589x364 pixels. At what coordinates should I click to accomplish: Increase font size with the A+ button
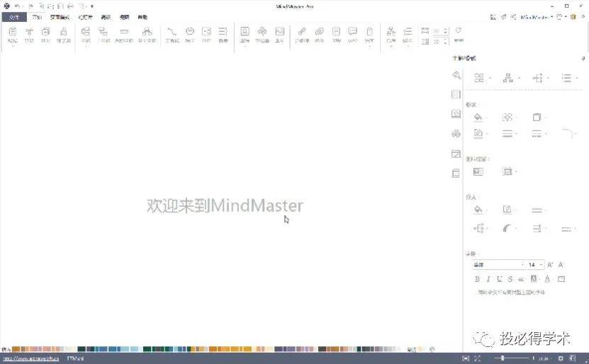point(550,265)
